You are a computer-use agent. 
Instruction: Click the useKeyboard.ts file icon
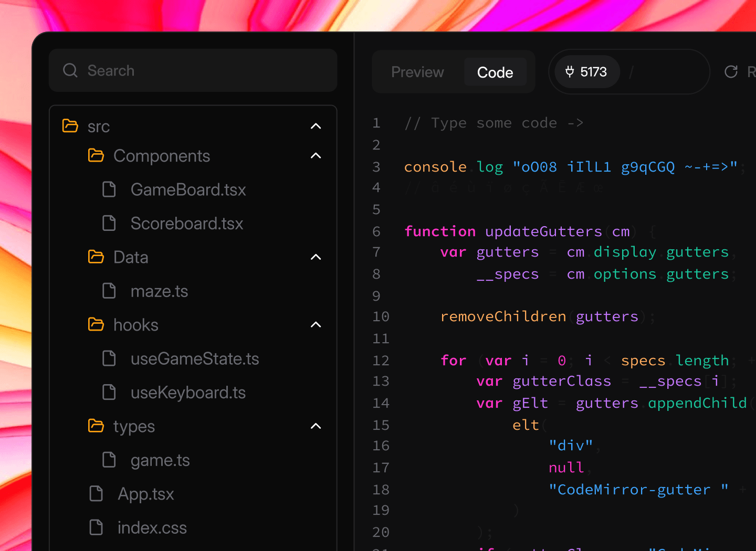tap(109, 392)
